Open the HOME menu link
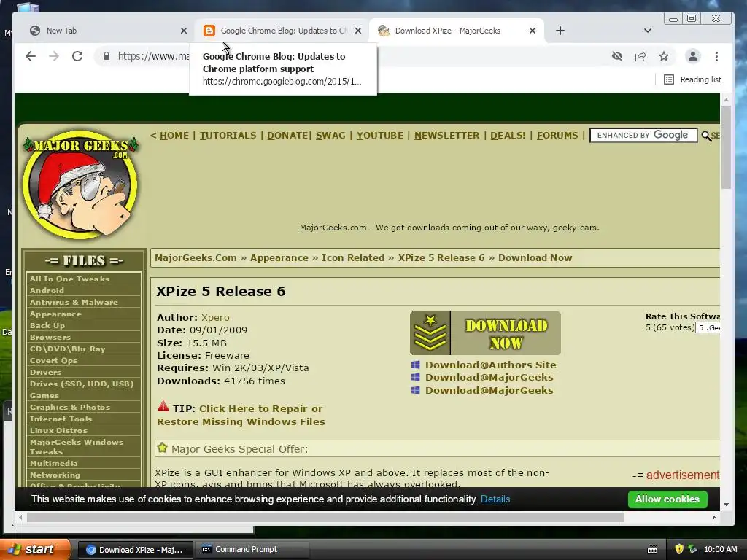The height and width of the screenshot is (560, 747). click(174, 135)
